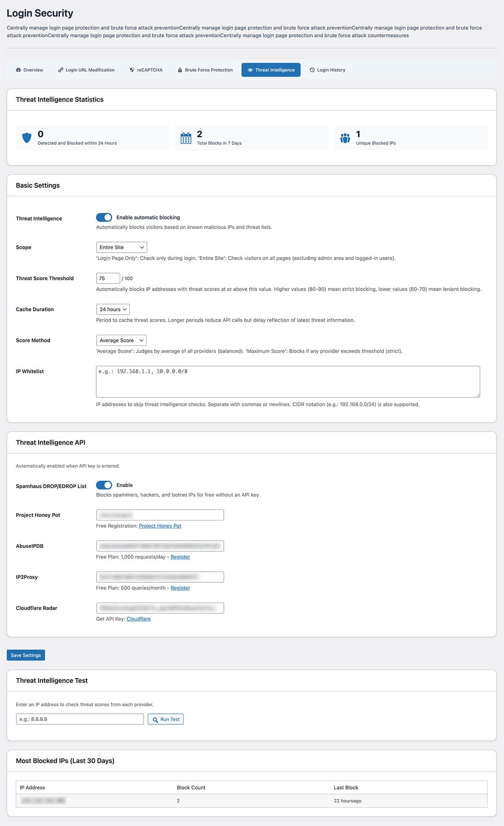Switch to the Overview tab
The height and width of the screenshot is (826, 504).
[29, 70]
